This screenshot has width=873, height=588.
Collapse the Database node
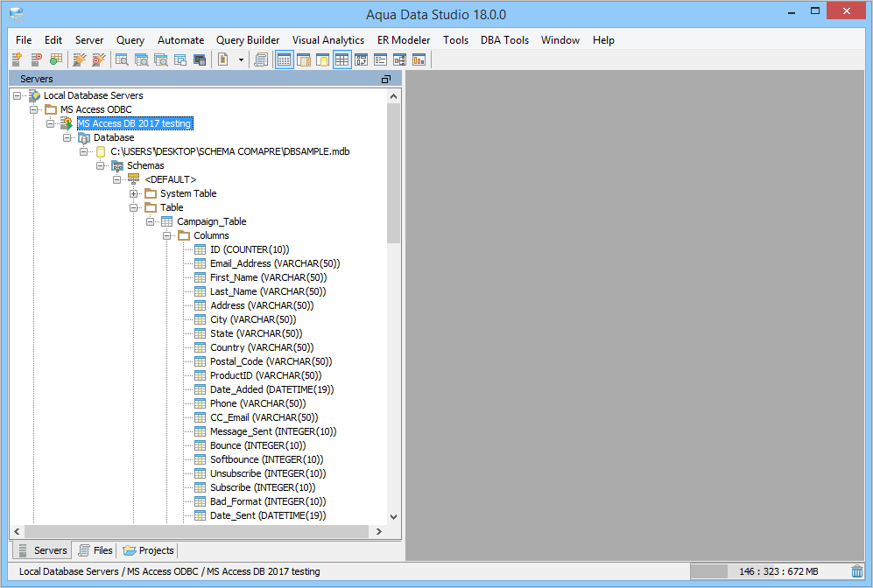coord(67,137)
